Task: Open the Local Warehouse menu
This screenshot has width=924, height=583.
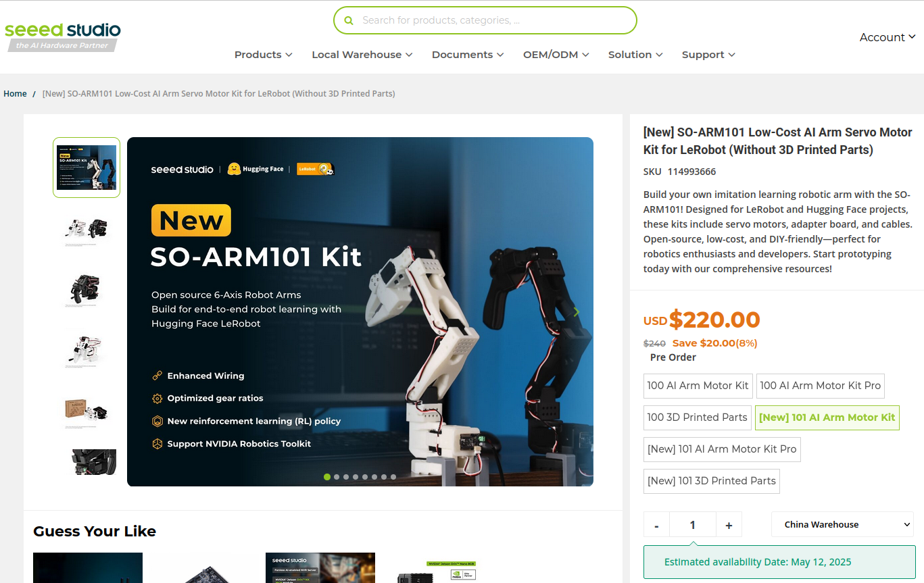Action: click(362, 55)
